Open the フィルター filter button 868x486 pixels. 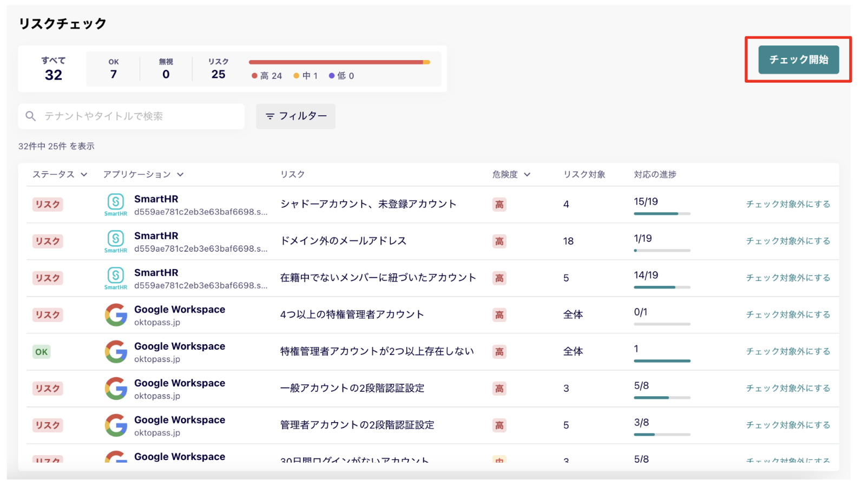pos(295,116)
